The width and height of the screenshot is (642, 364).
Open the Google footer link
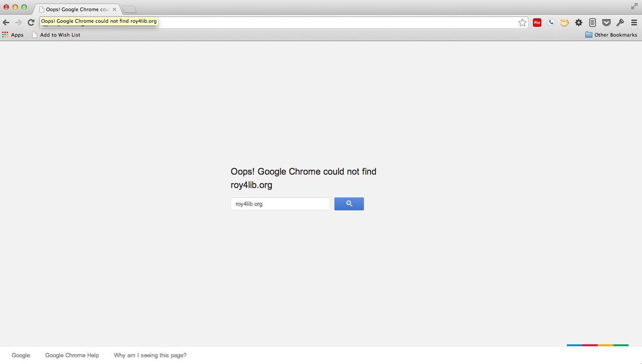(21, 356)
